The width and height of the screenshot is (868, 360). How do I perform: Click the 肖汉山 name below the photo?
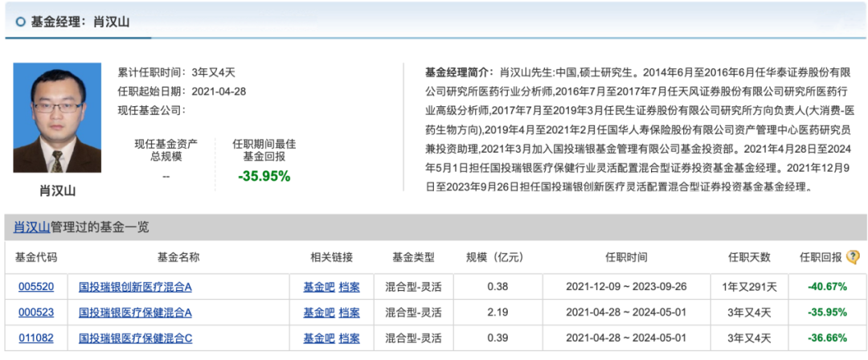[57, 191]
